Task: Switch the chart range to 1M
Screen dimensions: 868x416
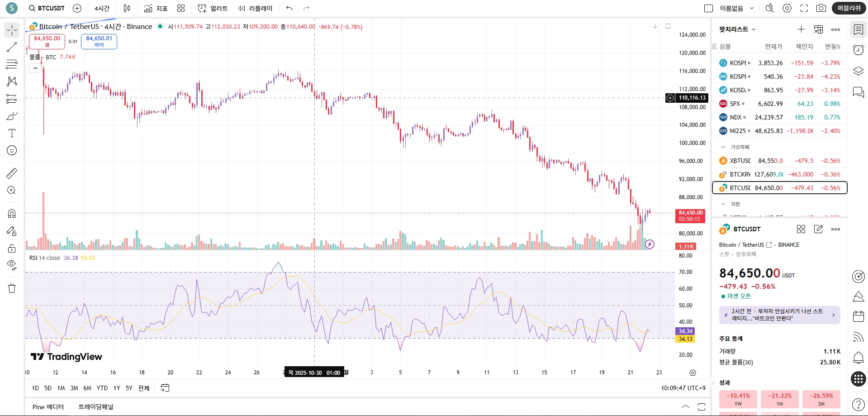Action: pyautogui.click(x=61, y=388)
